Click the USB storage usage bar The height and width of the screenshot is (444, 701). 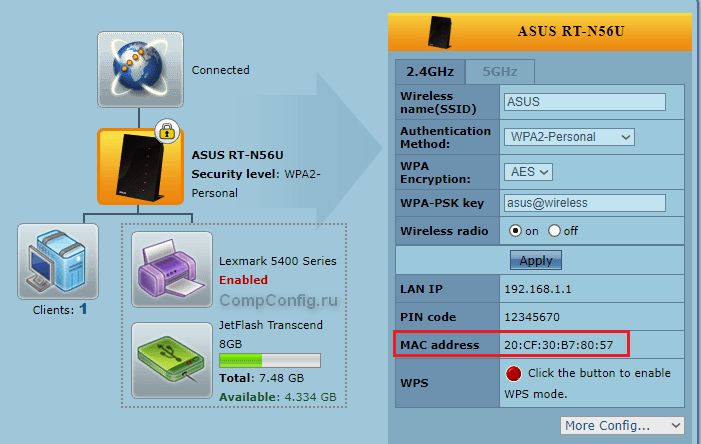[270, 360]
